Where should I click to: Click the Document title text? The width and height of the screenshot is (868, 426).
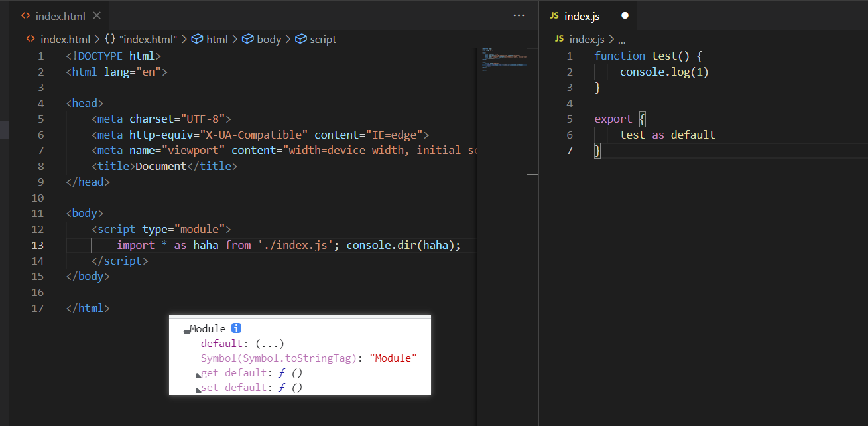[x=160, y=166]
